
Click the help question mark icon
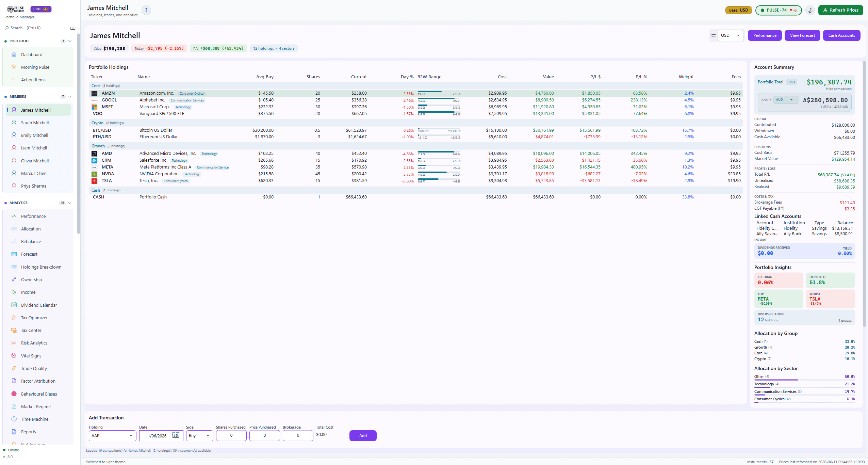click(x=146, y=10)
